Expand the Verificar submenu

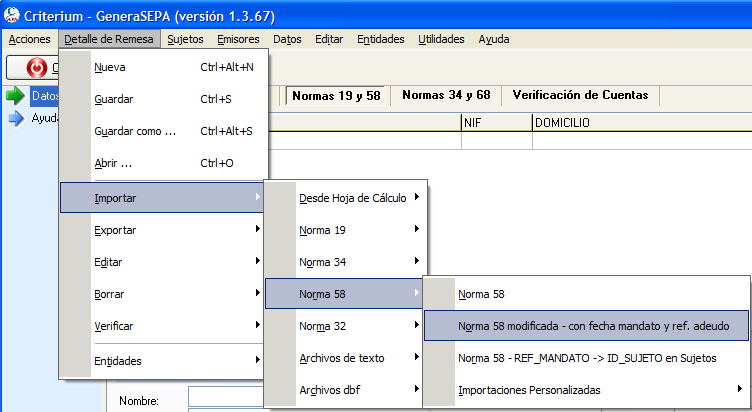(x=162, y=326)
